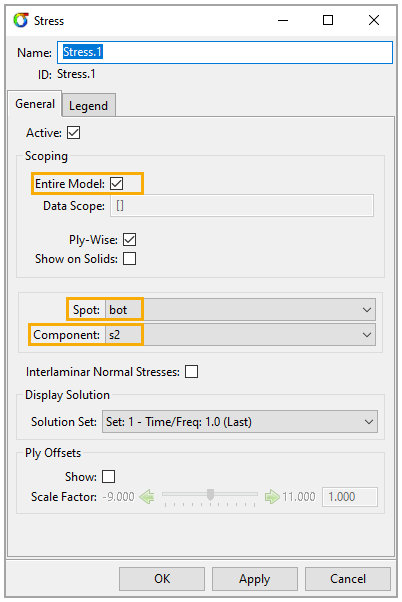This screenshot has width=402, height=602.
Task: Click the Scale Factor slider handle
Action: point(210,494)
